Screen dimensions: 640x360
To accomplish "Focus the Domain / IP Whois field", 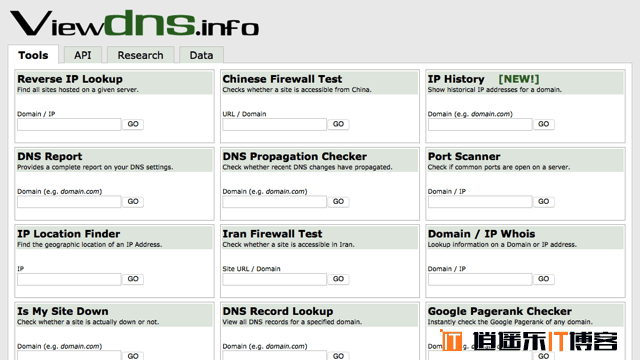I will coord(480,279).
